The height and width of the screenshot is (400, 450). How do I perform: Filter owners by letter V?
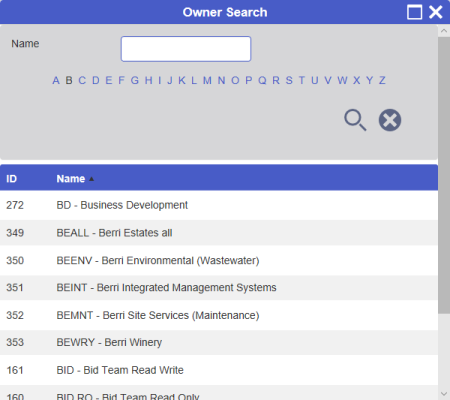click(328, 80)
